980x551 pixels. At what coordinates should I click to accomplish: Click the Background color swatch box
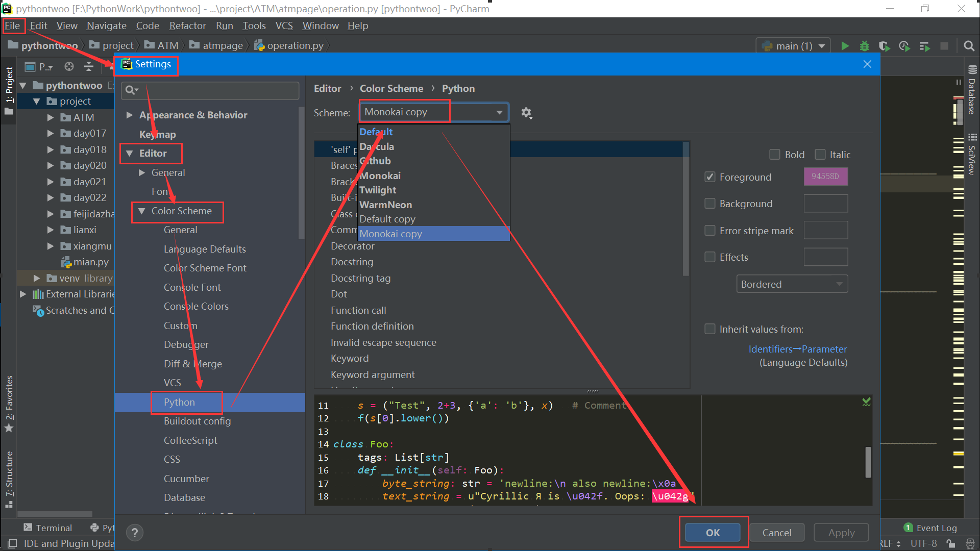coord(826,203)
